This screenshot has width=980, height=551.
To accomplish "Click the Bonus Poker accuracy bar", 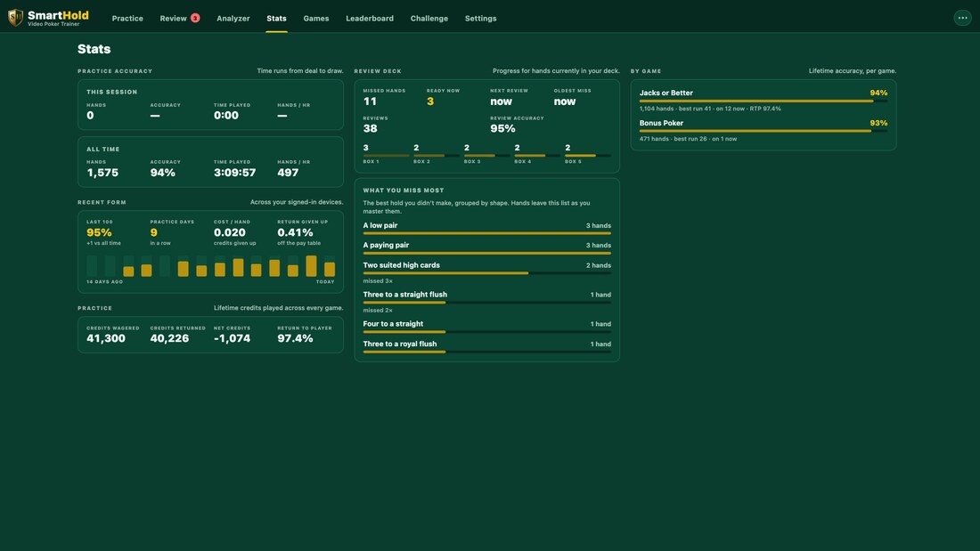I will (764, 131).
